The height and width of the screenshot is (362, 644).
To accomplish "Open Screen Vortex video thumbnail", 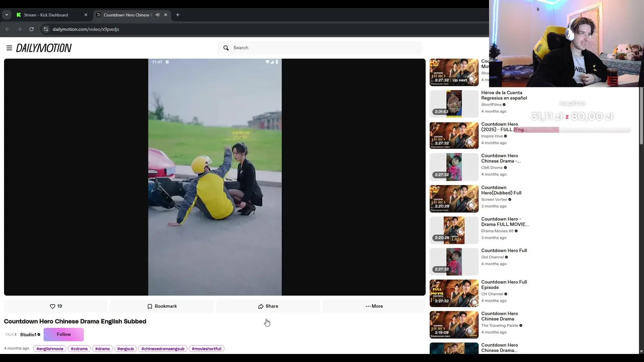I will (x=454, y=199).
